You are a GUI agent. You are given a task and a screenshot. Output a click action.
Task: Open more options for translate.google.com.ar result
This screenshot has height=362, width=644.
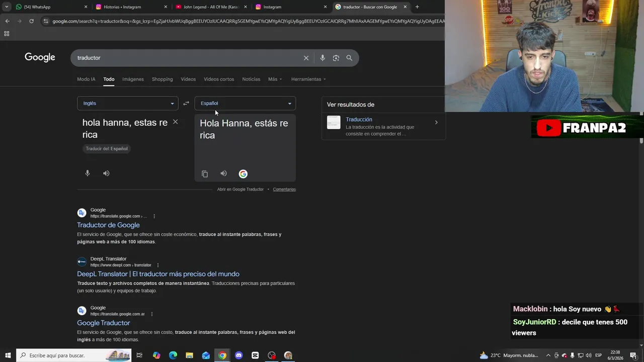pos(151,314)
